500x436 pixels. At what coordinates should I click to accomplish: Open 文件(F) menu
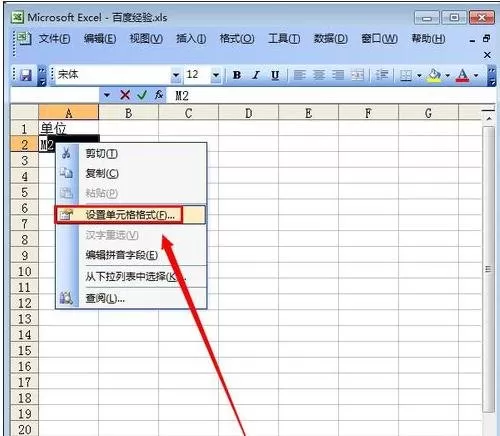[54, 39]
